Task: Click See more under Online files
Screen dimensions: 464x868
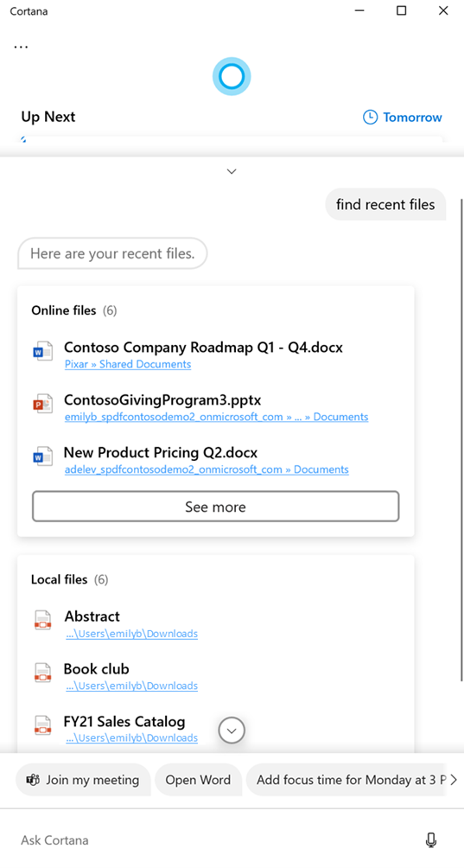Action: (x=216, y=507)
